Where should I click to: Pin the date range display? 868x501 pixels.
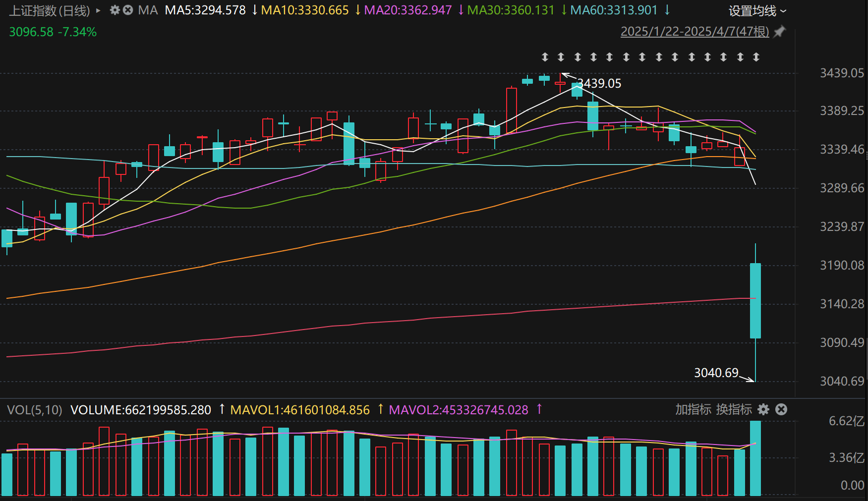click(x=780, y=32)
